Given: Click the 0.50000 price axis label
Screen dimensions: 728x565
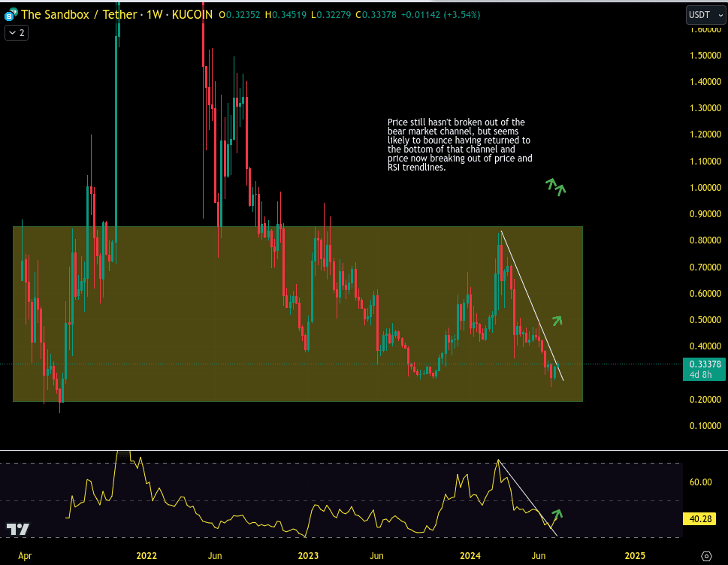Looking at the screenshot, I should [705, 320].
